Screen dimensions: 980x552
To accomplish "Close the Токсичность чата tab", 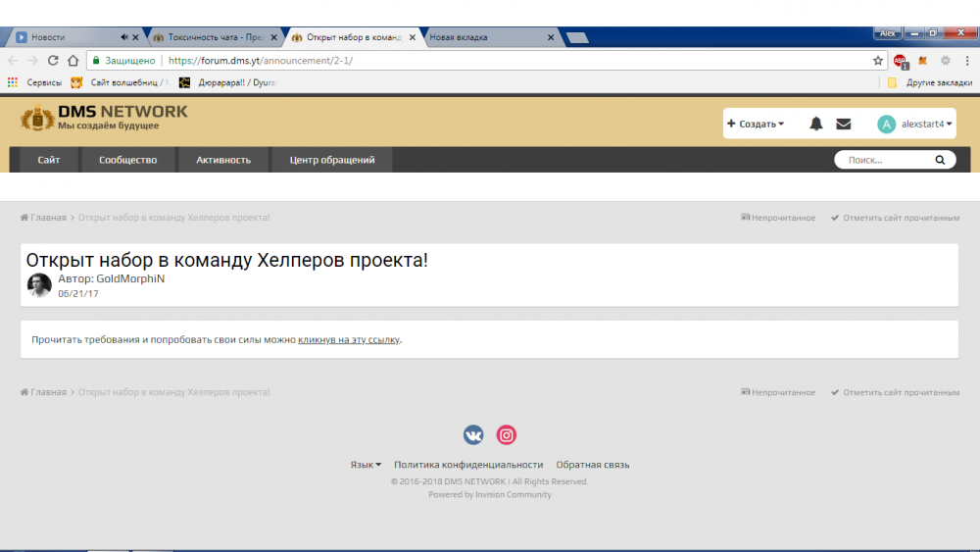I will click(x=273, y=37).
